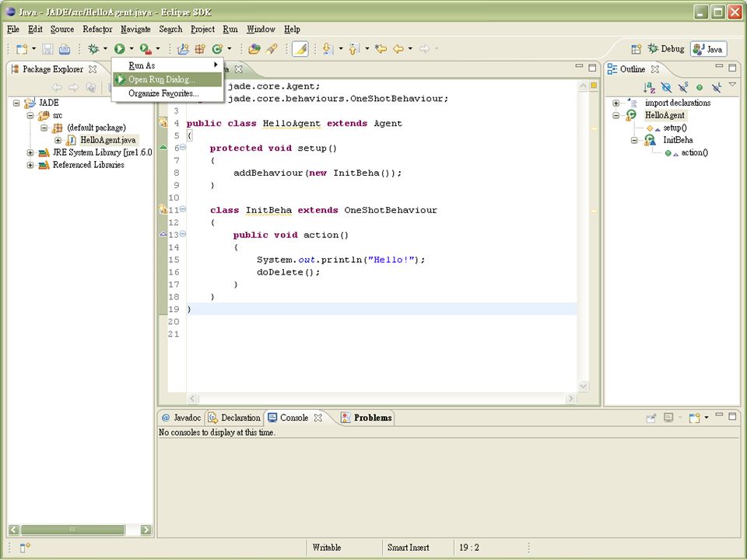Click the status bar icon at bottom left

coord(25,548)
